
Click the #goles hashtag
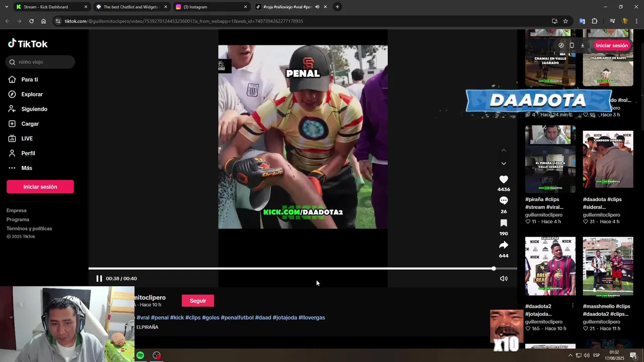tap(211, 318)
